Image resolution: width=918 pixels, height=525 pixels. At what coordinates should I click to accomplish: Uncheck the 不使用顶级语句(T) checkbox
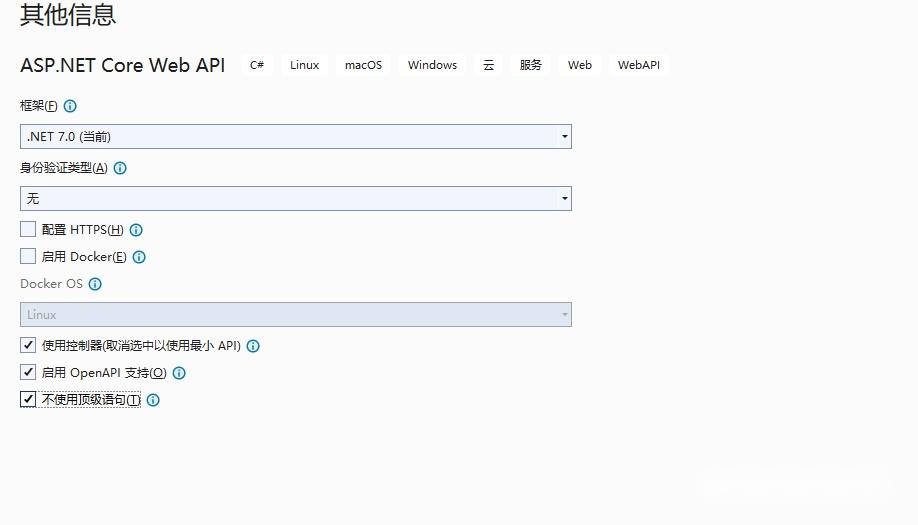pyautogui.click(x=28, y=399)
